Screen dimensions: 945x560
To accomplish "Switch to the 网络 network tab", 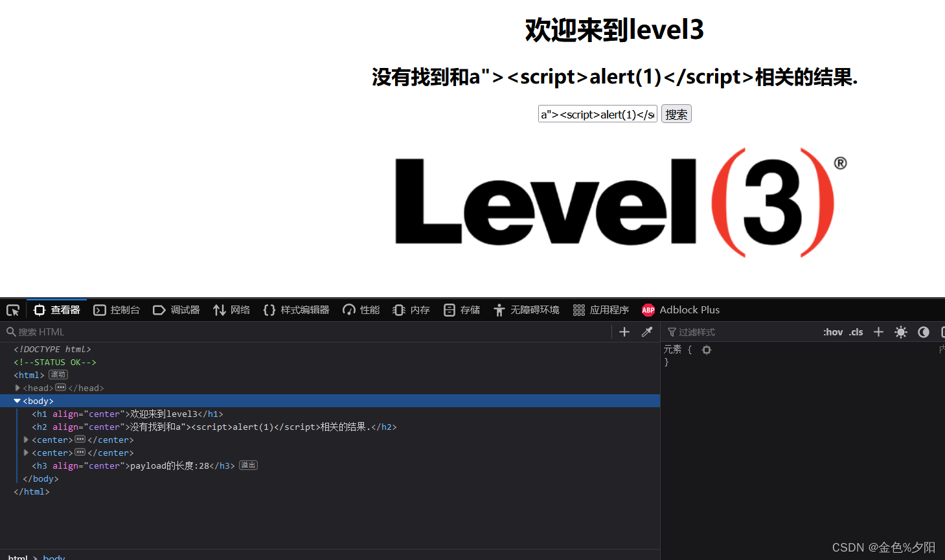I will coord(231,310).
